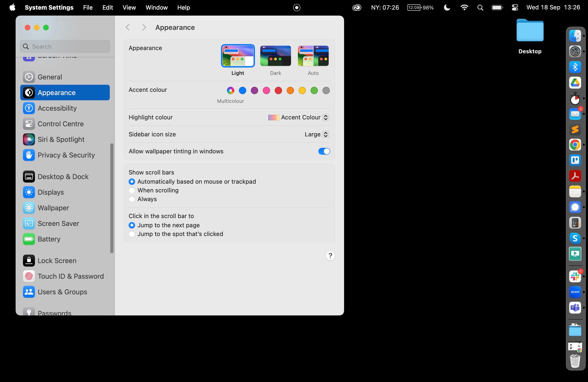Go to Battery settings
The image size is (588, 382).
tap(49, 239)
